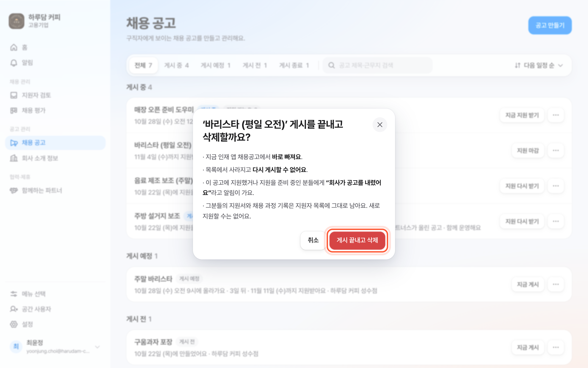588x368 pixels.
Task: Focus the 공고 제목·근무지 검색 field
Action: coord(377,65)
